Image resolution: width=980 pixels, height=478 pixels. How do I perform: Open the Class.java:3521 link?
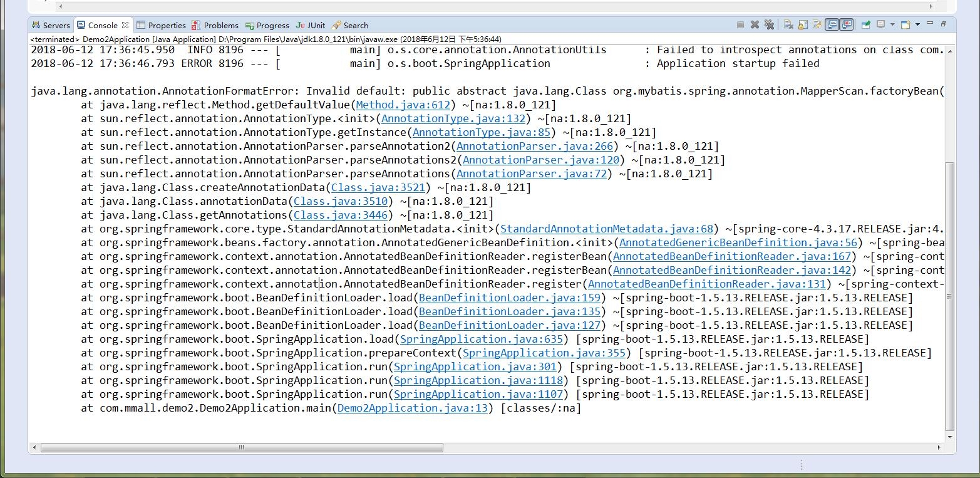(x=378, y=187)
